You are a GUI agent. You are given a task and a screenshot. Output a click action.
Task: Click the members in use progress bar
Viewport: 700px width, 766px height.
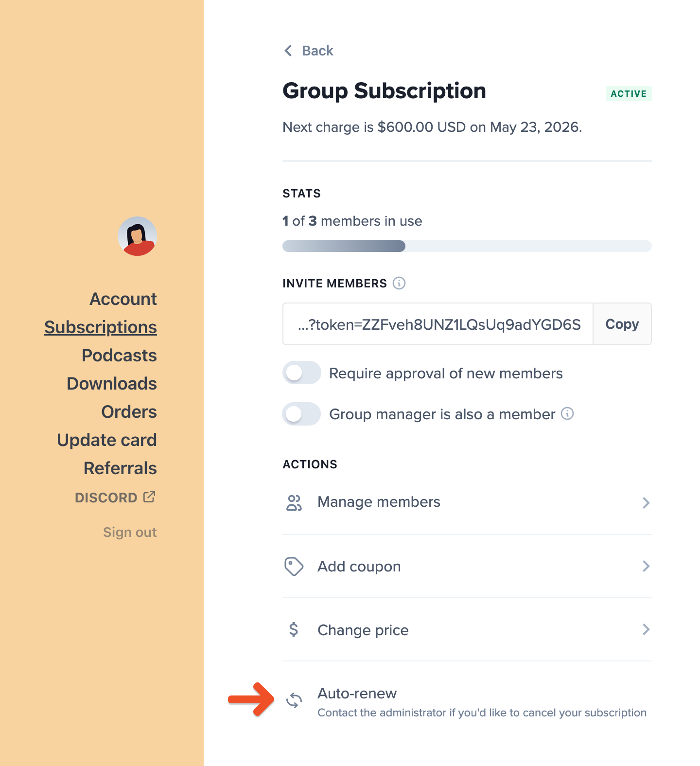pyautogui.click(x=467, y=246)
